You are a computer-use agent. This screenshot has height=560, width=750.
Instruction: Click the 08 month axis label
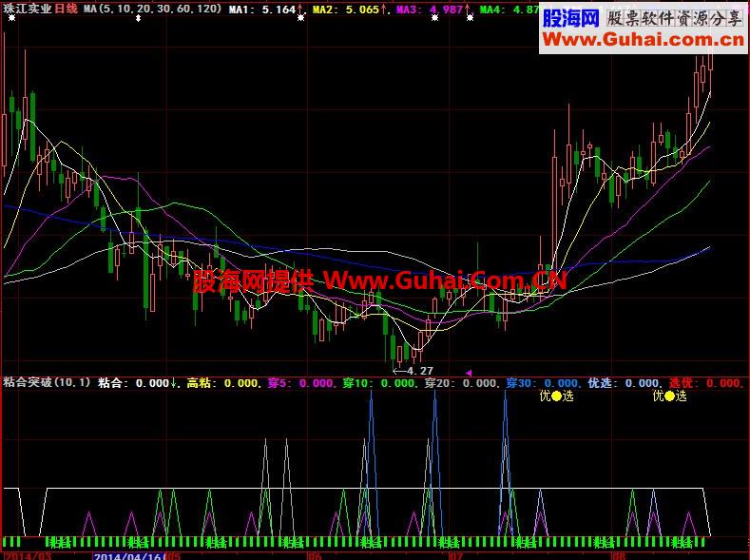(x=619, y=556)
